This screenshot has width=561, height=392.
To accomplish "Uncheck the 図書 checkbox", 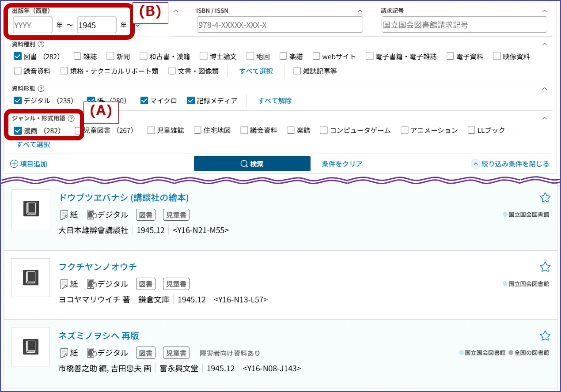I will (x=18, y=57).
